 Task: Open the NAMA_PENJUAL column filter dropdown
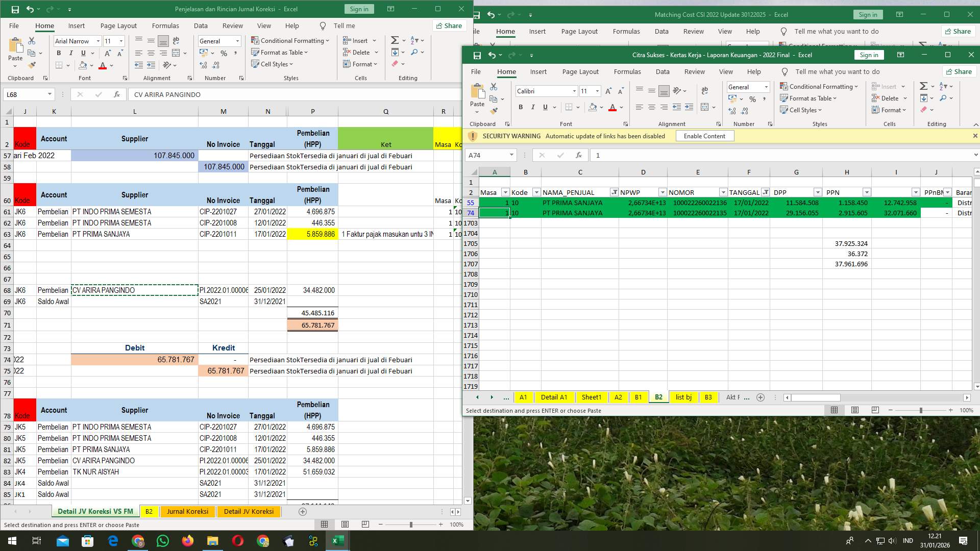[615, 192]
